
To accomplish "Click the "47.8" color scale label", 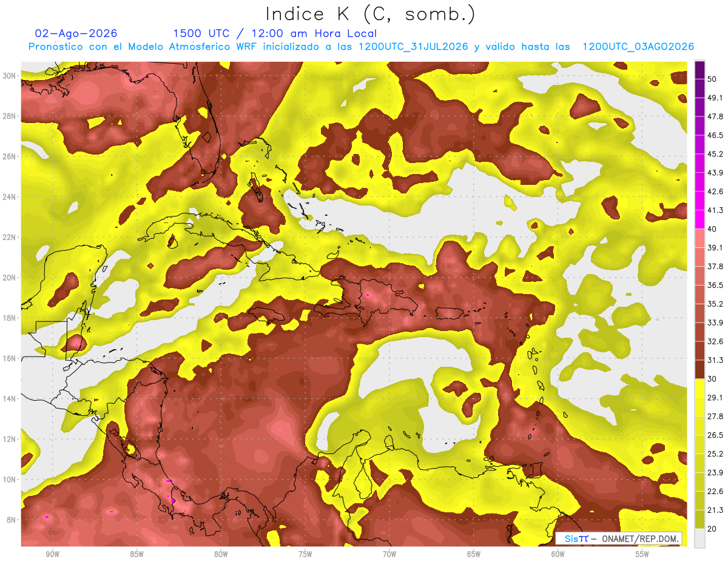I will coord(715,116).
